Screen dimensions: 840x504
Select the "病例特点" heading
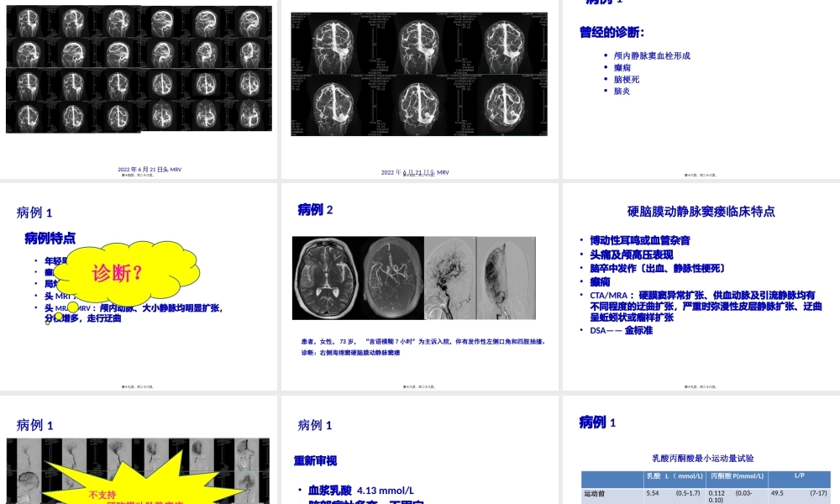click(49, 239)
